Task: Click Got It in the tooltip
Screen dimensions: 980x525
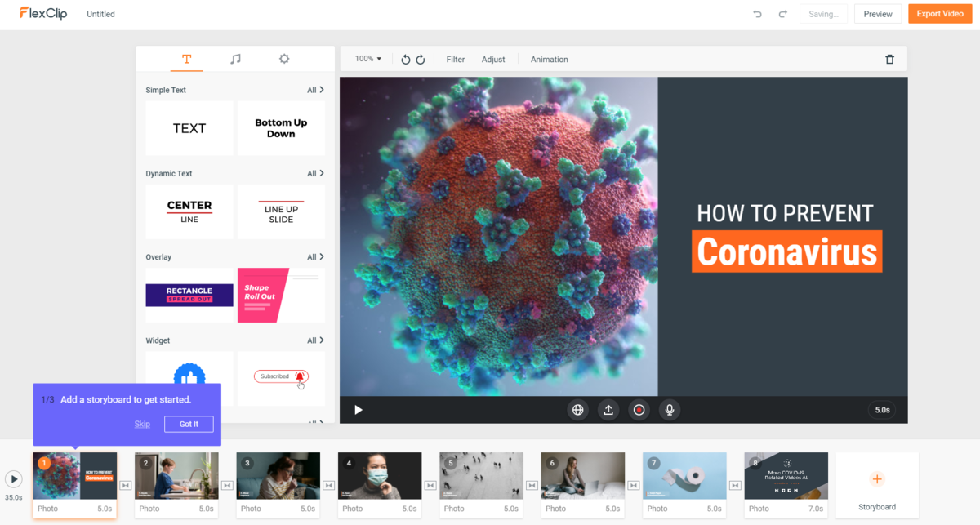Action: point(189,424)
